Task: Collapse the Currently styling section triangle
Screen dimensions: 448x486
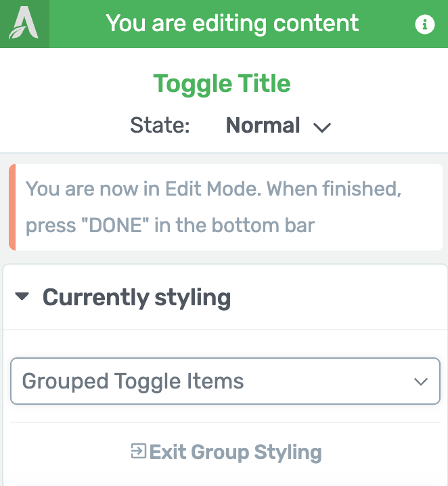Action: [22, 296]
